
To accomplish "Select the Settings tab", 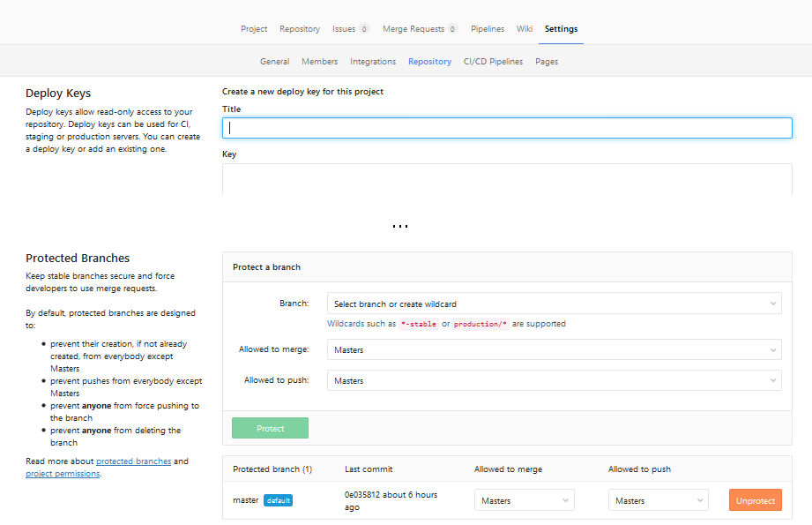I will [561, 29].
